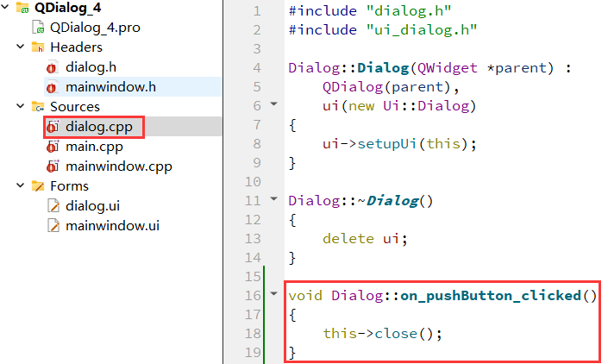Click the dialog.h header file icon
Viewport: 608px width, 364px height.
53,67
